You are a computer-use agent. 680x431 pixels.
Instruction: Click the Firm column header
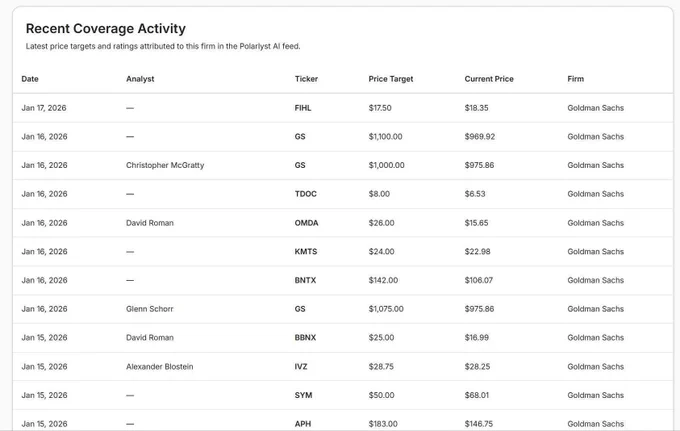(575, 79)
